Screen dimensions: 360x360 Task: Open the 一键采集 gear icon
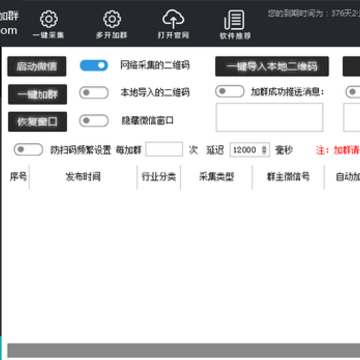tap(49, 19)
